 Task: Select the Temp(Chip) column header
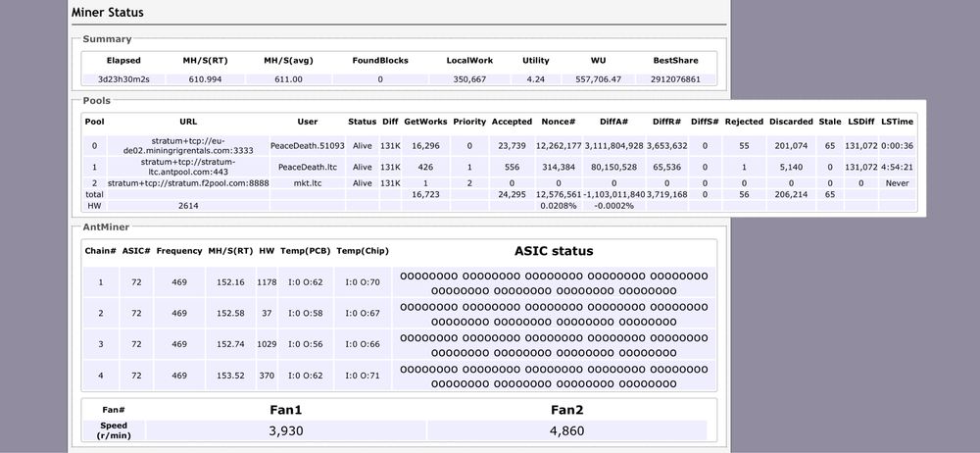point(363,251)
